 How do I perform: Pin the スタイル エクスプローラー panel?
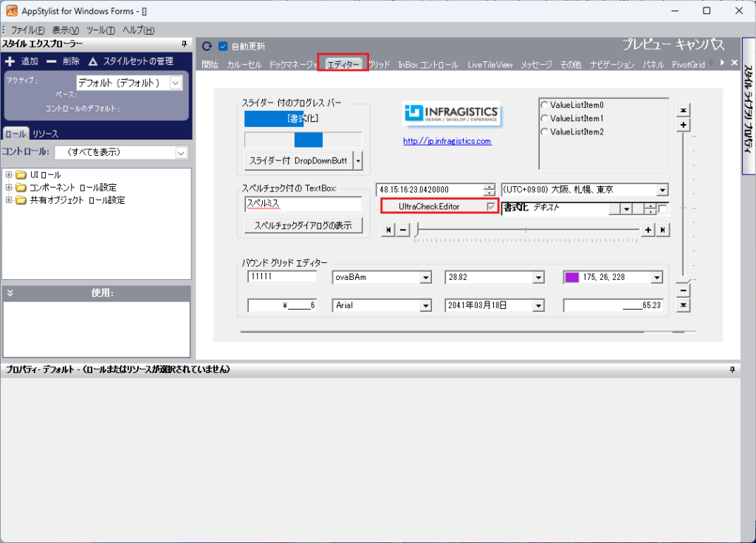(184, 44)
